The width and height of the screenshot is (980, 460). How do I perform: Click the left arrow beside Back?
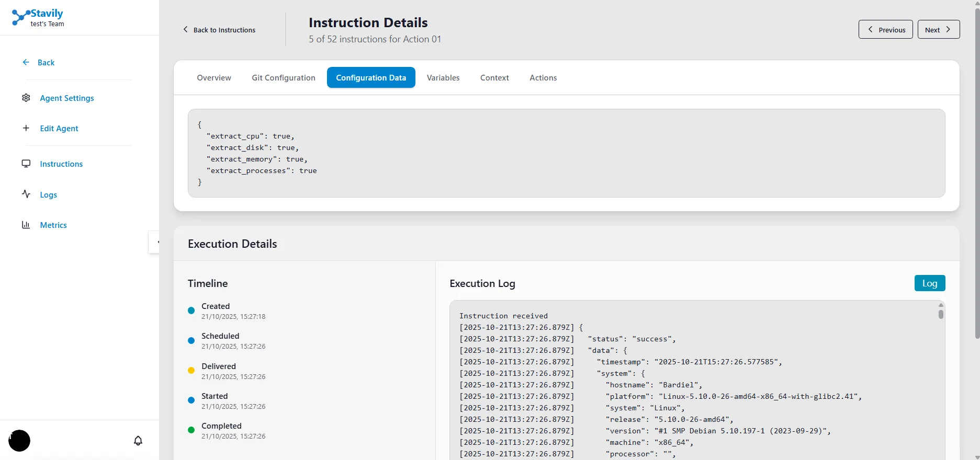pyautogui.click(x=26, y=62)
